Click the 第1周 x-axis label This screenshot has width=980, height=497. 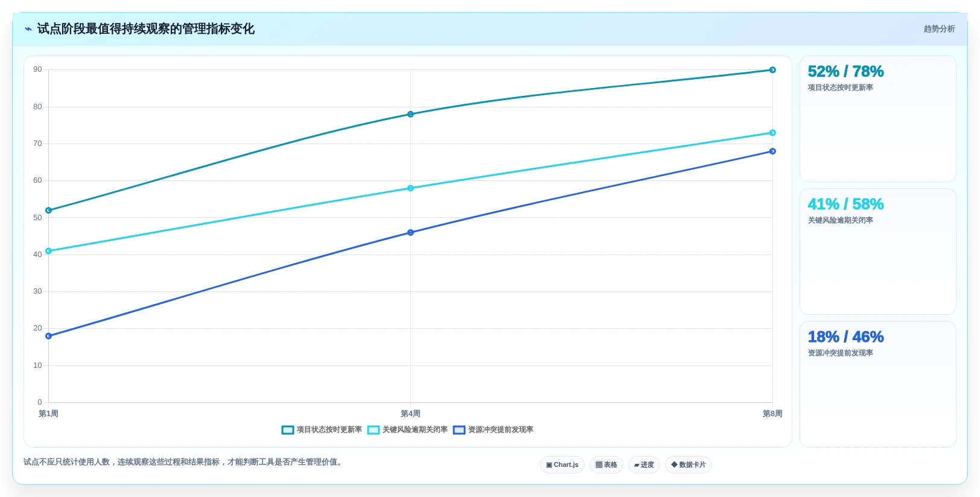click(49, 414)
